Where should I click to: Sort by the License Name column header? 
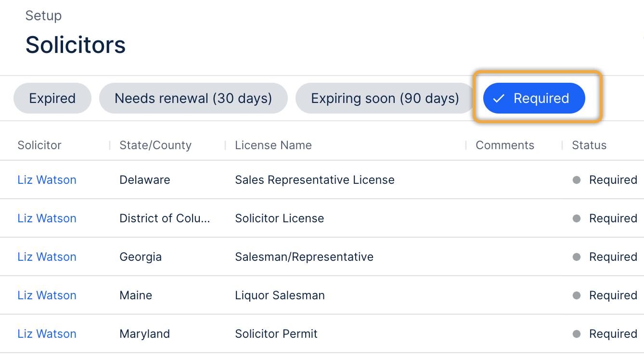click(273, 145)
